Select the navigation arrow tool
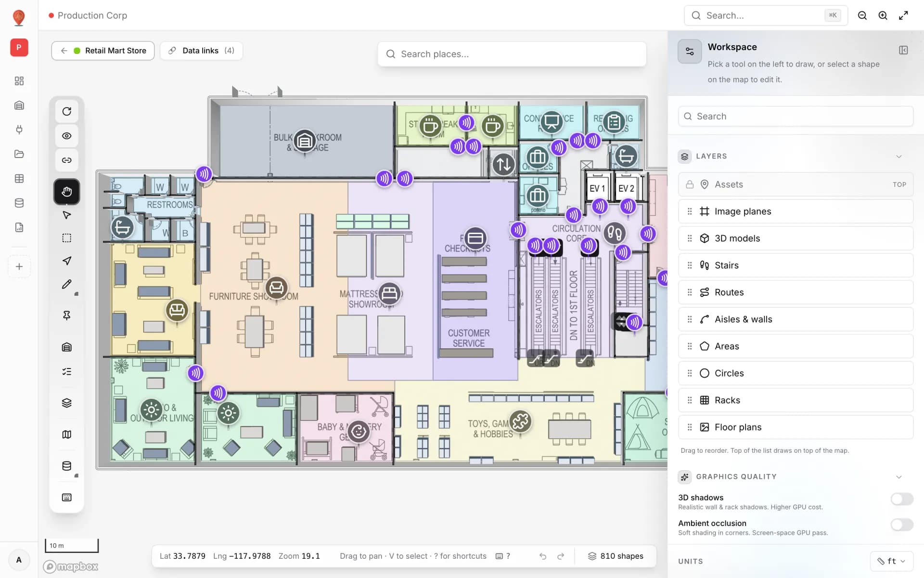Screen dimensions: 924x578 coord(66,261)
